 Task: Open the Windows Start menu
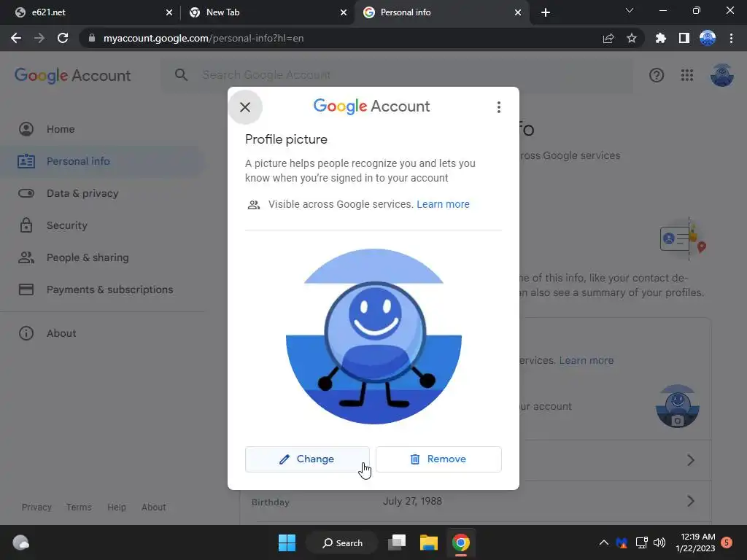[x=287, y=542]
